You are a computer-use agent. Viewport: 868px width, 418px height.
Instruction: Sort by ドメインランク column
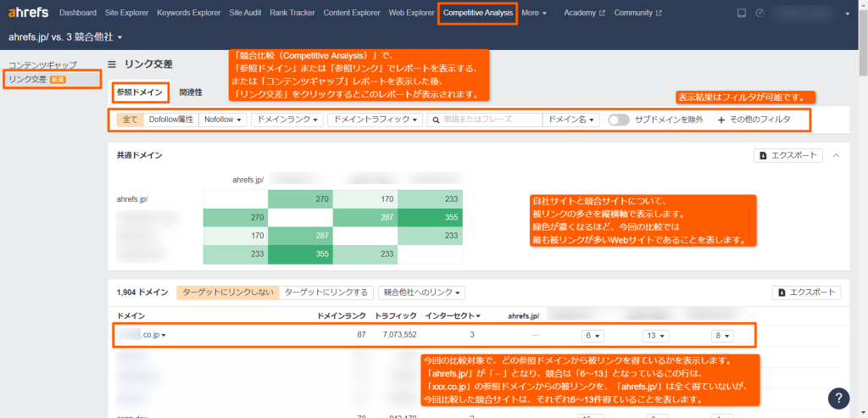click(342, 315)
